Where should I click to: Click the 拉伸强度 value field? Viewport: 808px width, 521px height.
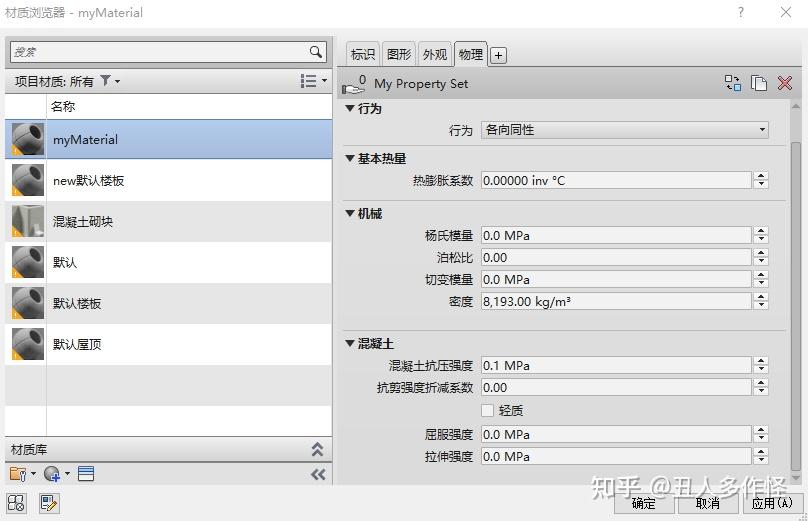pos(616,457)
